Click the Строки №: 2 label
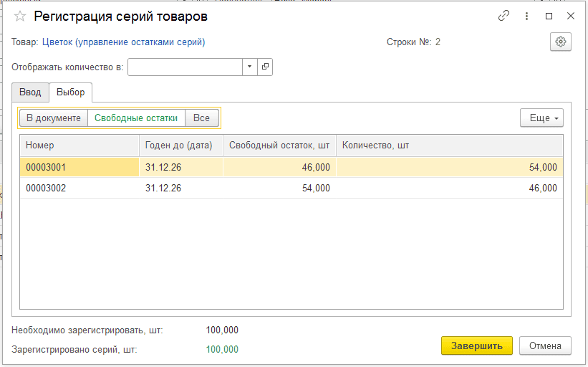588x367 pixels. coord(413,42)
